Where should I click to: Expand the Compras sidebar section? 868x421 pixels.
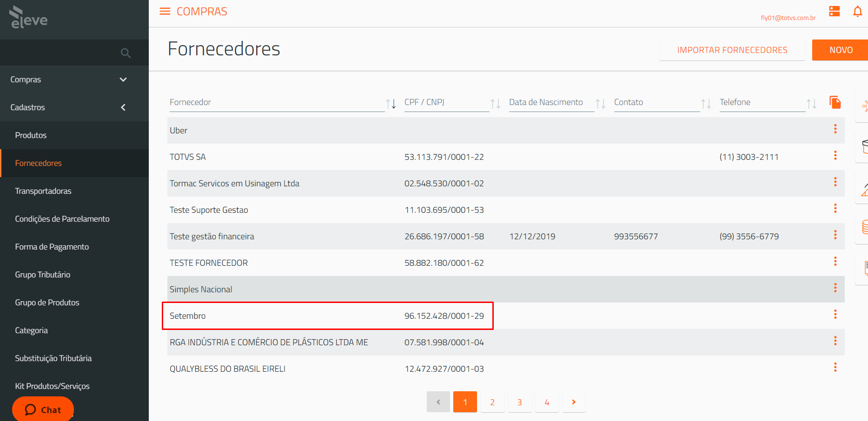[x=74, y=79]
